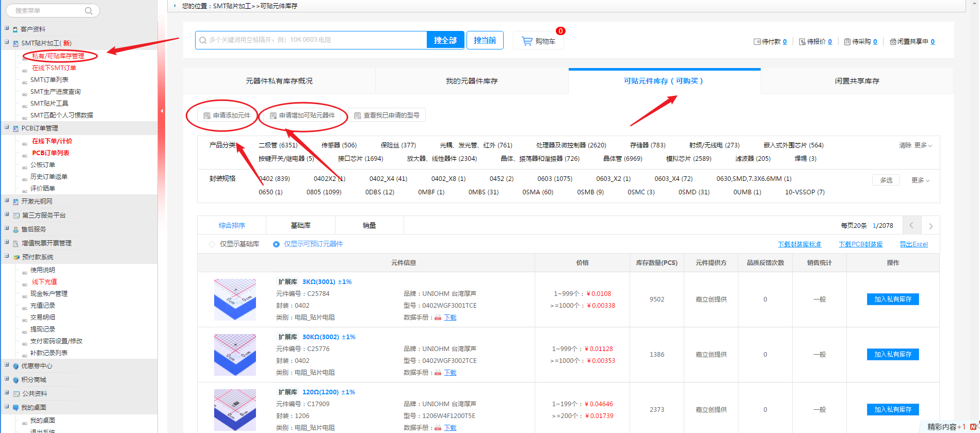Open the 闲置共享库存 tab

[x=857, y=81]
